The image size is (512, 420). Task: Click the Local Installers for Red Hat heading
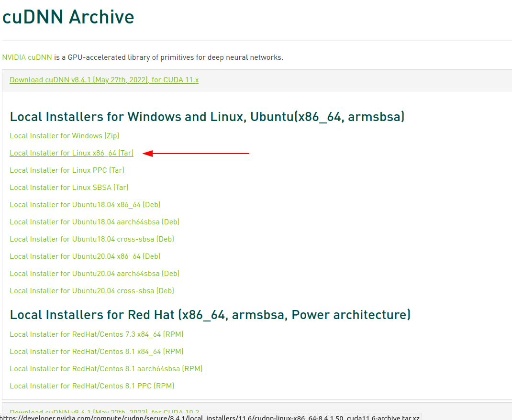pyautogui.click(x=210, y=315)
